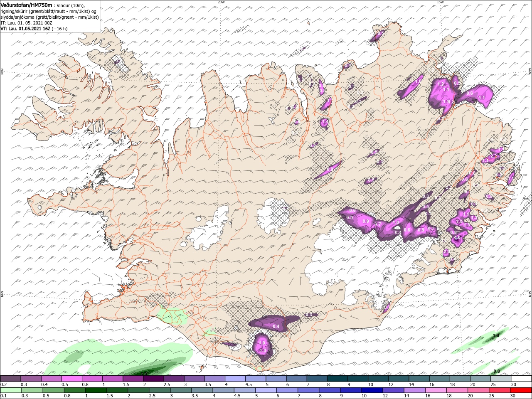
Task: Pick the rain-scale swatch starting at 2
Action: click(x=138, y=390)
